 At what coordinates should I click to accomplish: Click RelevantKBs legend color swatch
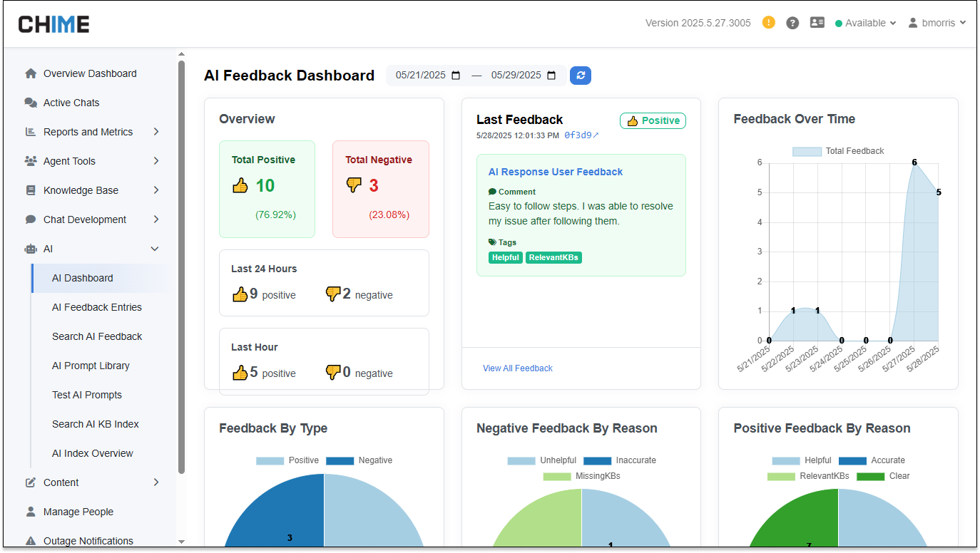coord(781,476)
